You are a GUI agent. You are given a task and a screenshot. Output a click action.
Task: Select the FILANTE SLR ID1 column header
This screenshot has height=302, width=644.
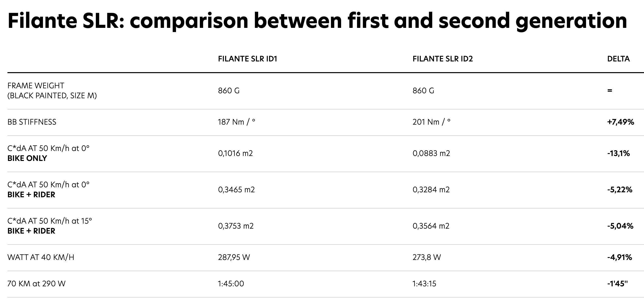click(248, 59)
